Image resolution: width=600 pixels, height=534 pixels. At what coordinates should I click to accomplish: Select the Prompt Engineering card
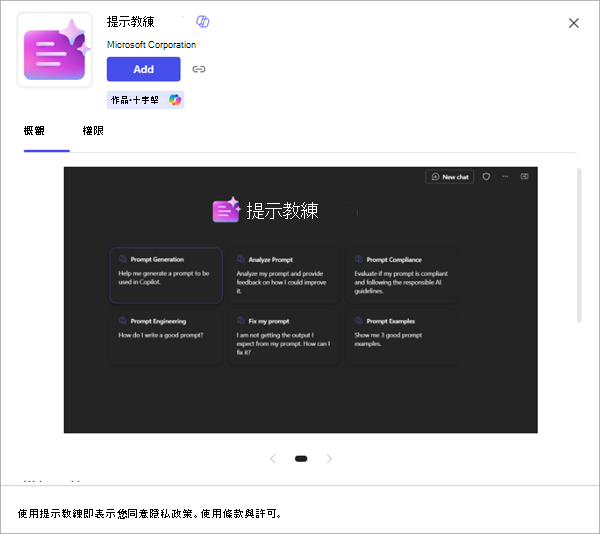166,337
